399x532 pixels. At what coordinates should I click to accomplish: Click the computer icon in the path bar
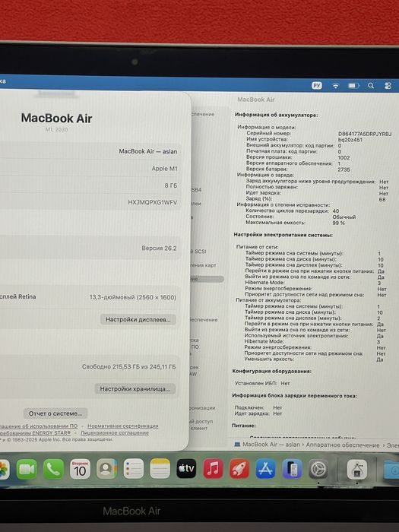[237, 444]
